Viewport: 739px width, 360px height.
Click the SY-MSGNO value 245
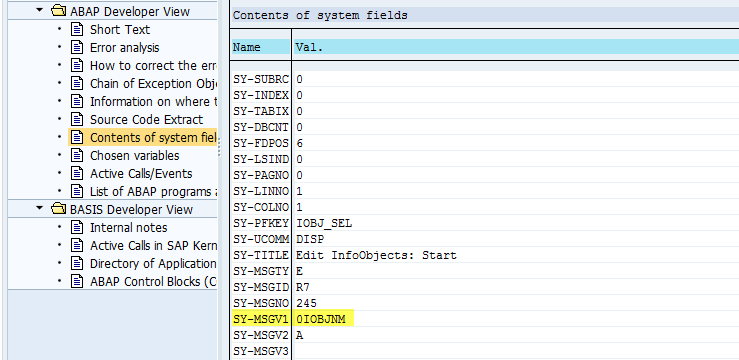[x=306, y=303]
